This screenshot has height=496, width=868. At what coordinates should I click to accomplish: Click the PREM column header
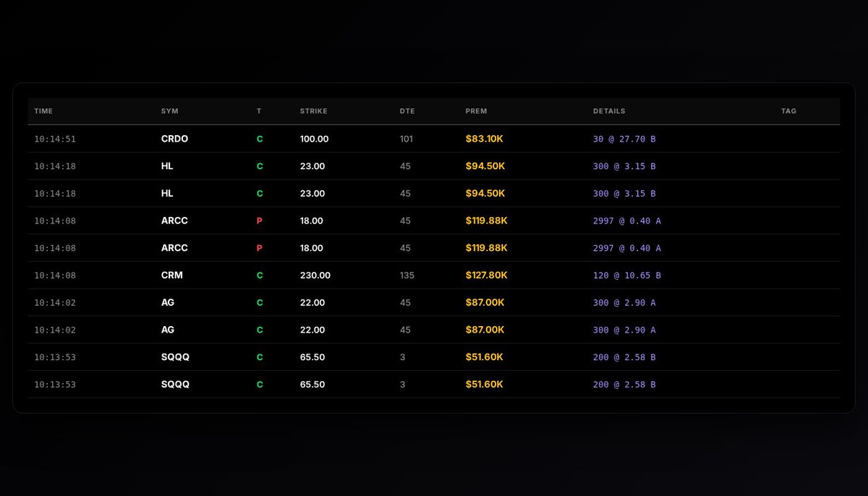click(x=477, y=111)
